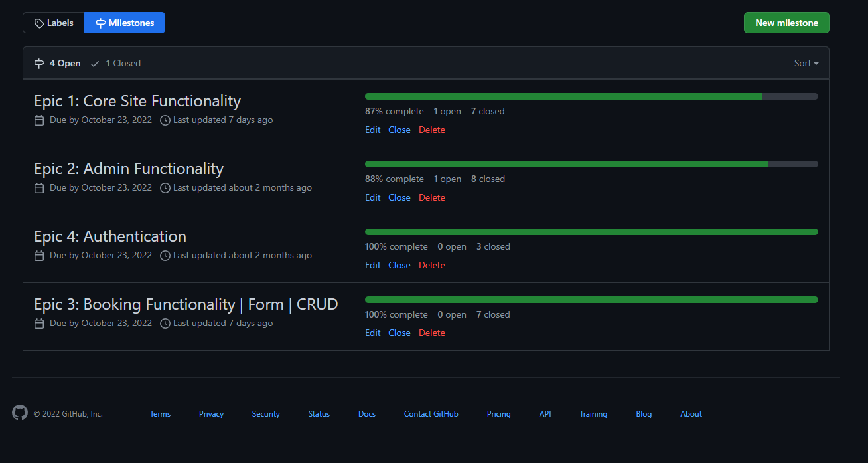Click the calendar icon under Epic 3
The width and height of the screenshot is (868, 463).
39,324
